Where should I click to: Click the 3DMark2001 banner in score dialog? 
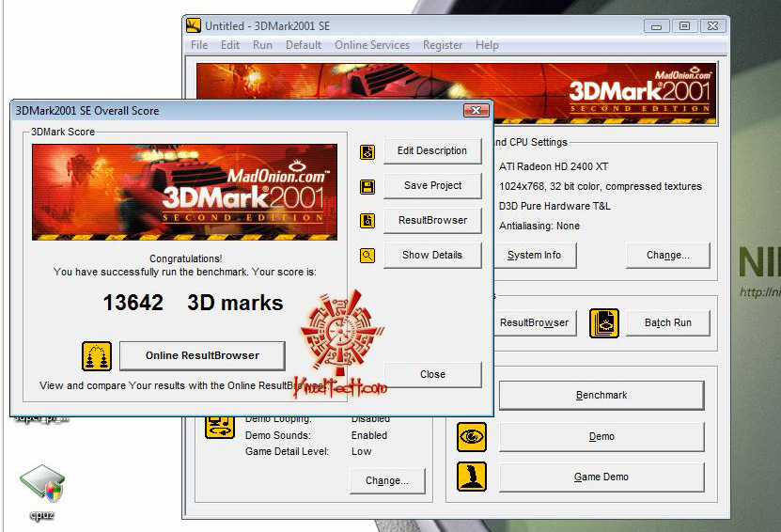184,193
